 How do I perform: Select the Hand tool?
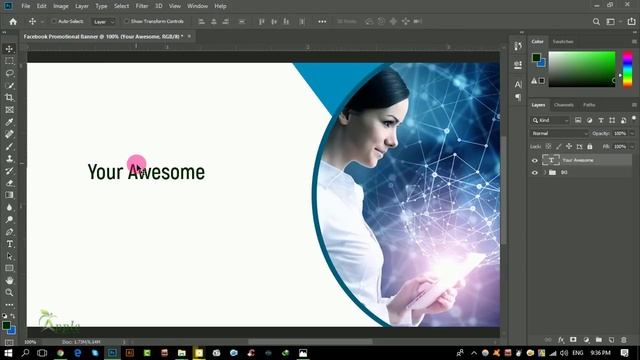(x=9, y=280)
